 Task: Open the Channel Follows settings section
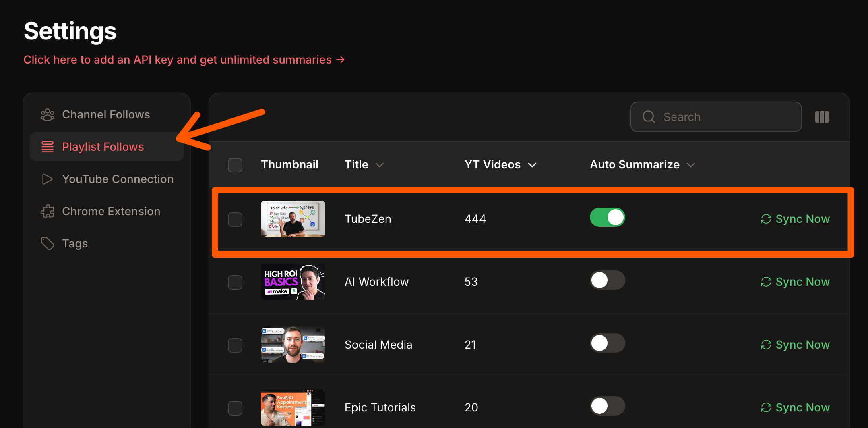[107, 115]
